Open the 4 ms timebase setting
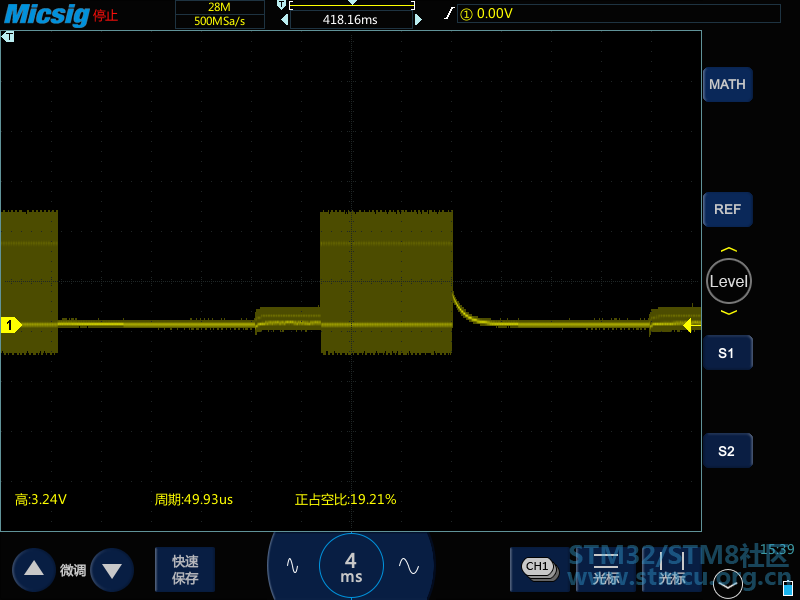Viewport: 800px width, 600px height. pyautogui.click(x=351, y=566)
